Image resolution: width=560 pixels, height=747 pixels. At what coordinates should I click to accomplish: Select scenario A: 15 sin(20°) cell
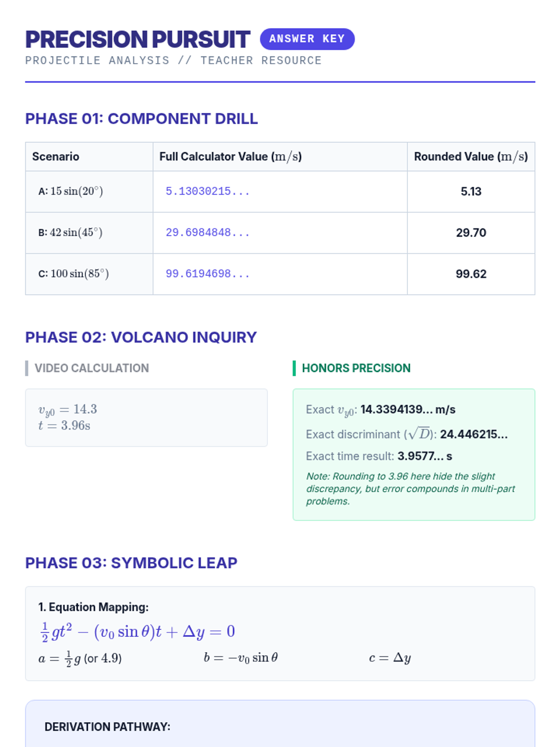[x=71, y=191]
